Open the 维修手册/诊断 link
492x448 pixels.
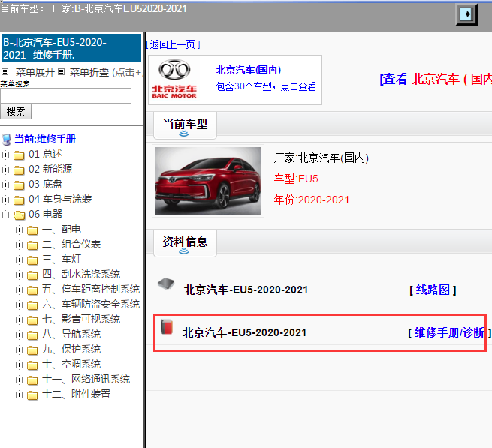pos(449,332)
